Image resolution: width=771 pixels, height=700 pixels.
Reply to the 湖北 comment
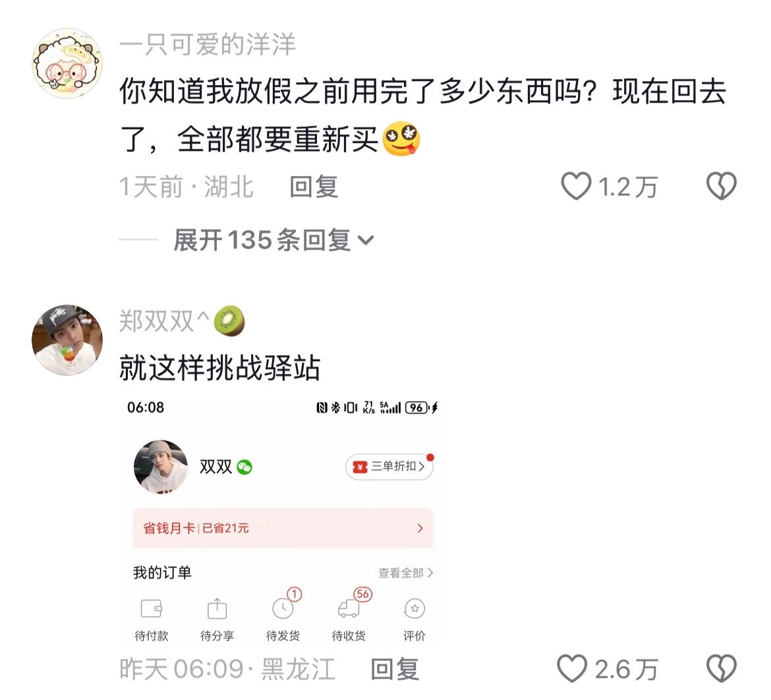pos(314,187)
